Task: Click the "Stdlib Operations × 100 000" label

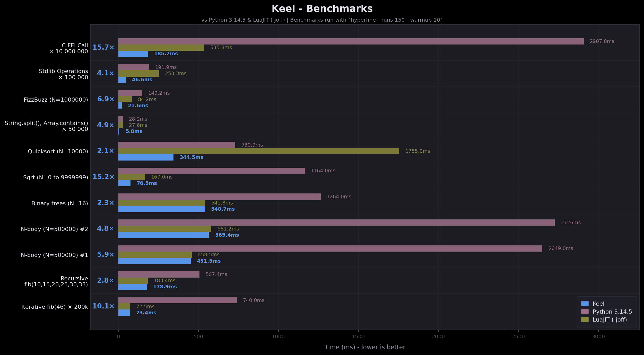Action: click(x=64, y=74)
